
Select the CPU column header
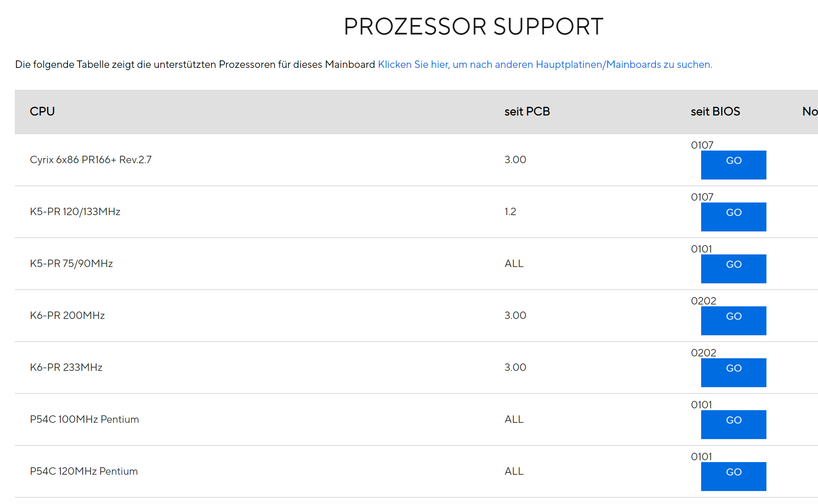click(x=42, y=111)
